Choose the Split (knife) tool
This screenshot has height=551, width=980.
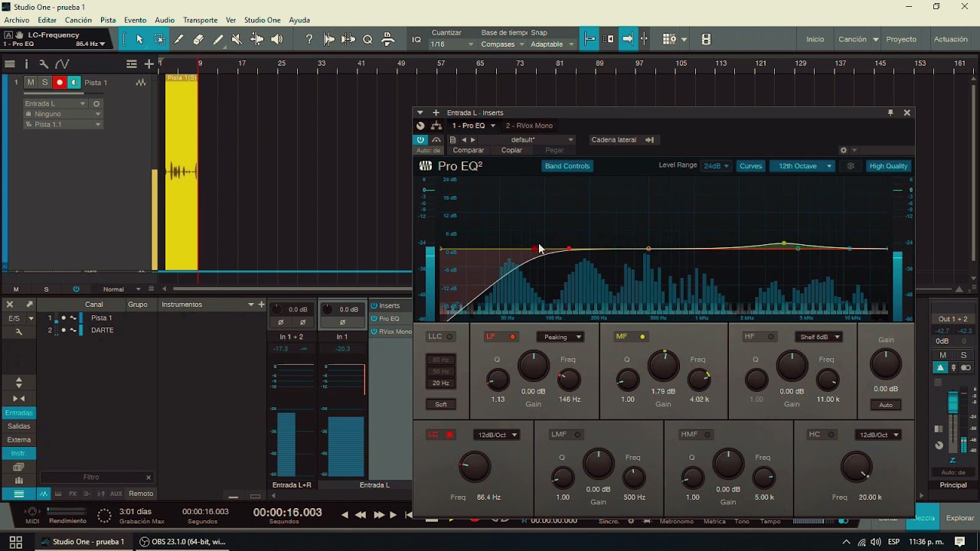click(x=178, y=39)
